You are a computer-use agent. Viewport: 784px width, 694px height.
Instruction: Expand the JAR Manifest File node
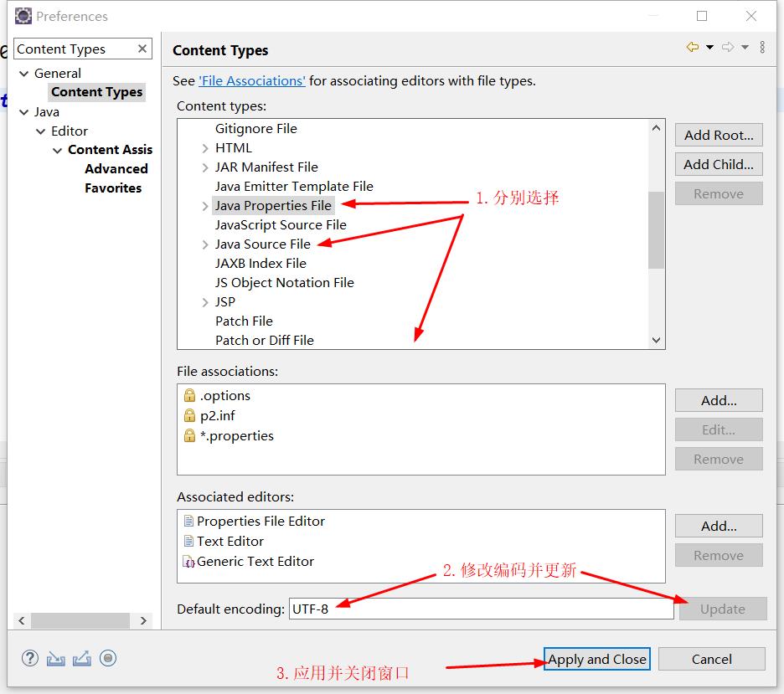pyautogui.click(x=205, y=167)
